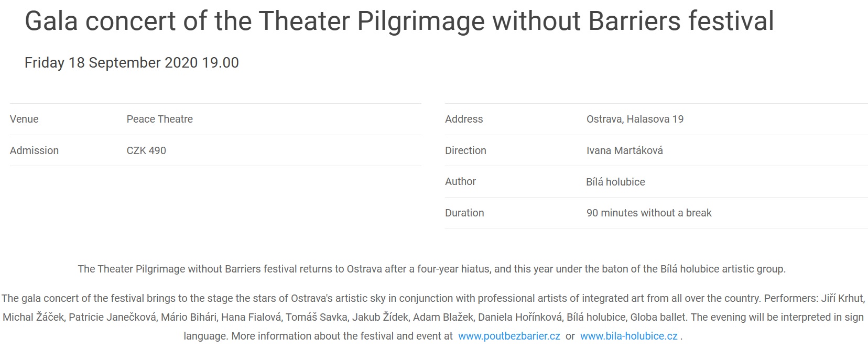Select the Peace Theatre venue value
The image size is (868, 349).
pyautogui.click(x=159, y=119)
